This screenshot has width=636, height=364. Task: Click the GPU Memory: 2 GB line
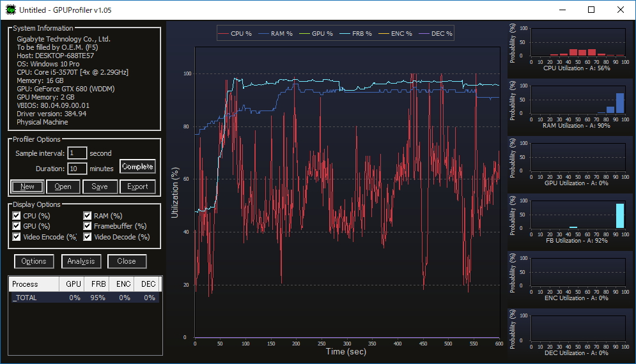(45, 97)
